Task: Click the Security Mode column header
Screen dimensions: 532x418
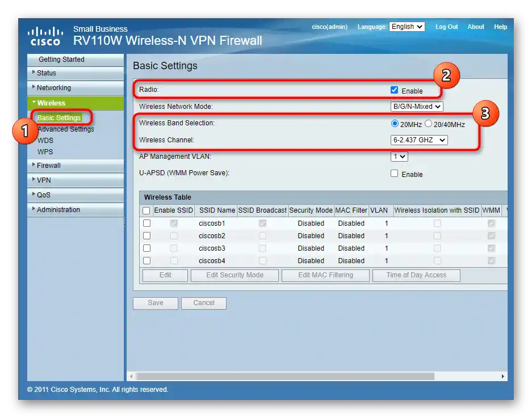Action: click(x=311, y=210)
